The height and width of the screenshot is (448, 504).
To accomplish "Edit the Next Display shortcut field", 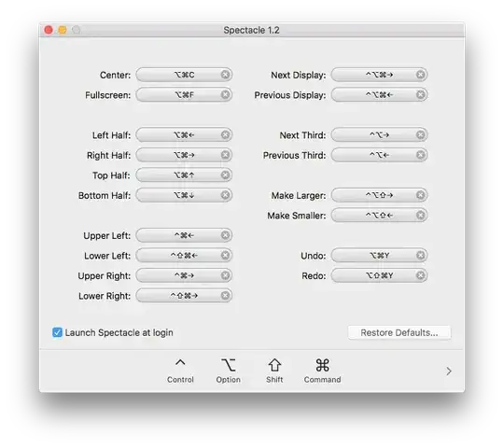I will click(x=379, y=75).
